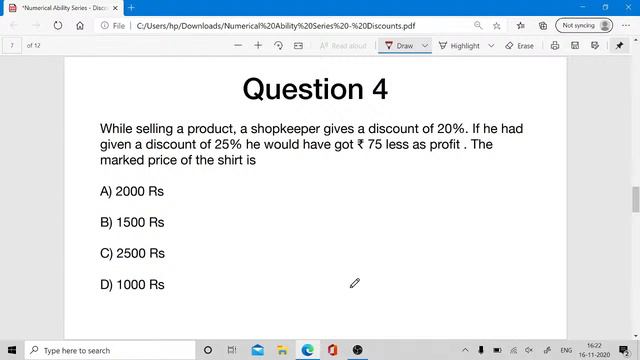Open the Windows Start menu

pyautogui.click(x=12, y=350)
